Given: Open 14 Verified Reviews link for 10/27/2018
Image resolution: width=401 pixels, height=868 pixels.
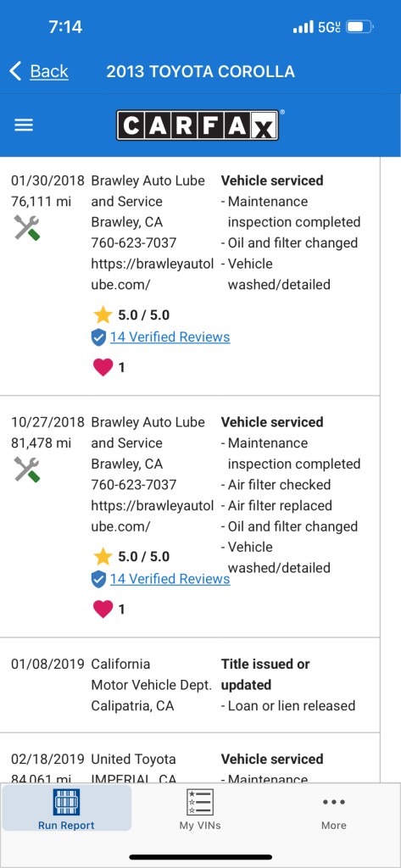Looking at the screenshot, I should click(x=170, y=579).
